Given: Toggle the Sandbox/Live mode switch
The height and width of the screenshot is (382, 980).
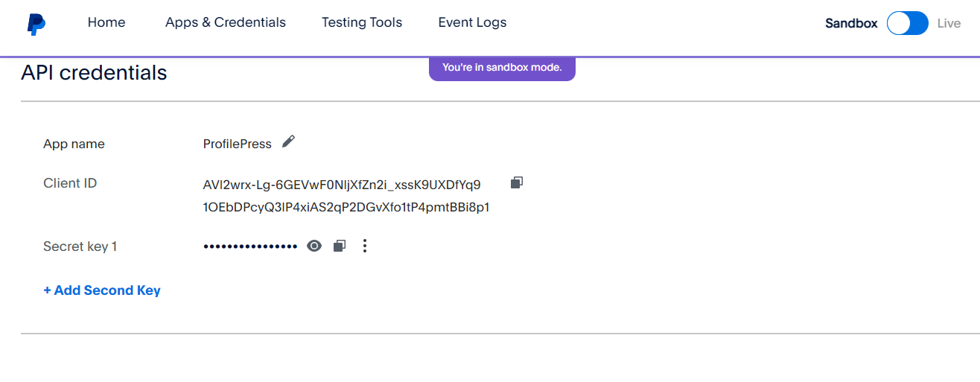Looking at the screenshot, I should click(x=907, y=23).
